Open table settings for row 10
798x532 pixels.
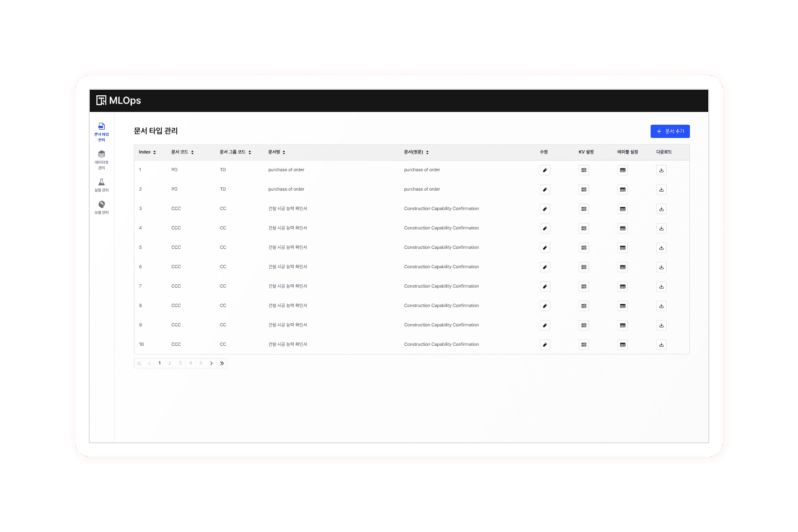pyautogui.click(x=623, y=345)
